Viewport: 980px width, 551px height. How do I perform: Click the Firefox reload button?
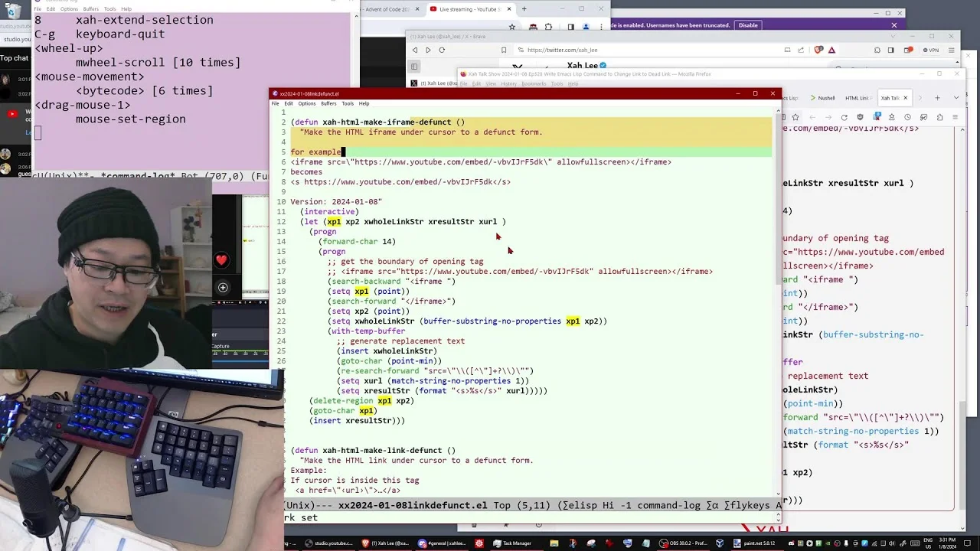(x=844, y=117)
